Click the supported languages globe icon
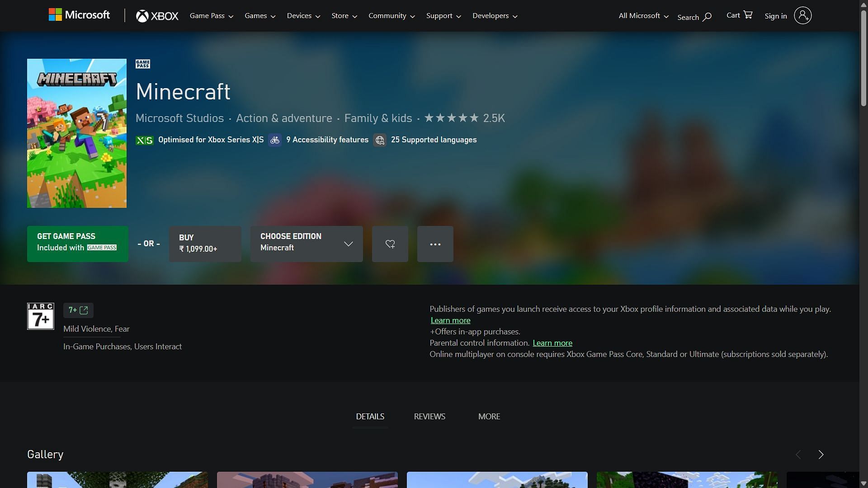Screen dimensions: 868x488 click(x=380, y=140)
